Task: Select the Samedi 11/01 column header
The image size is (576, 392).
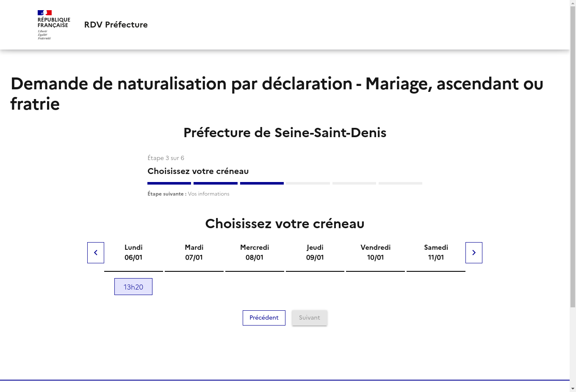Action: point(436,252)
